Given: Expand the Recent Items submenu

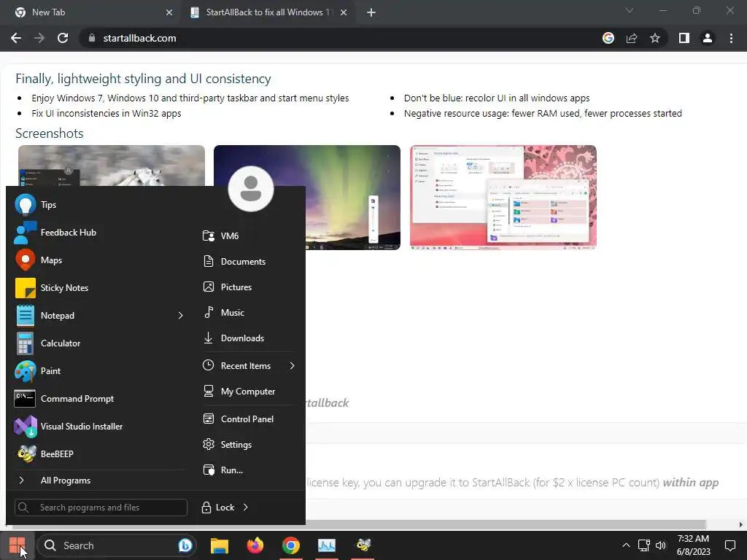Looking at the screenshot, I should [249, 366].
